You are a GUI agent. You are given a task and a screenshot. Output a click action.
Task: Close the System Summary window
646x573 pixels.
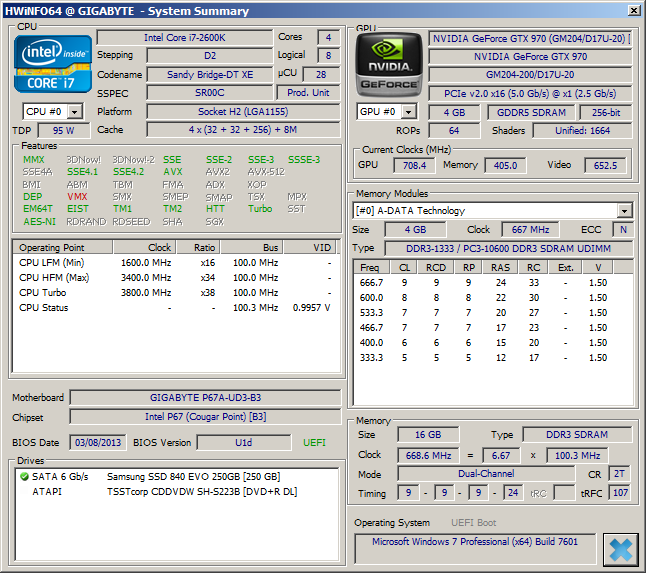634,11
